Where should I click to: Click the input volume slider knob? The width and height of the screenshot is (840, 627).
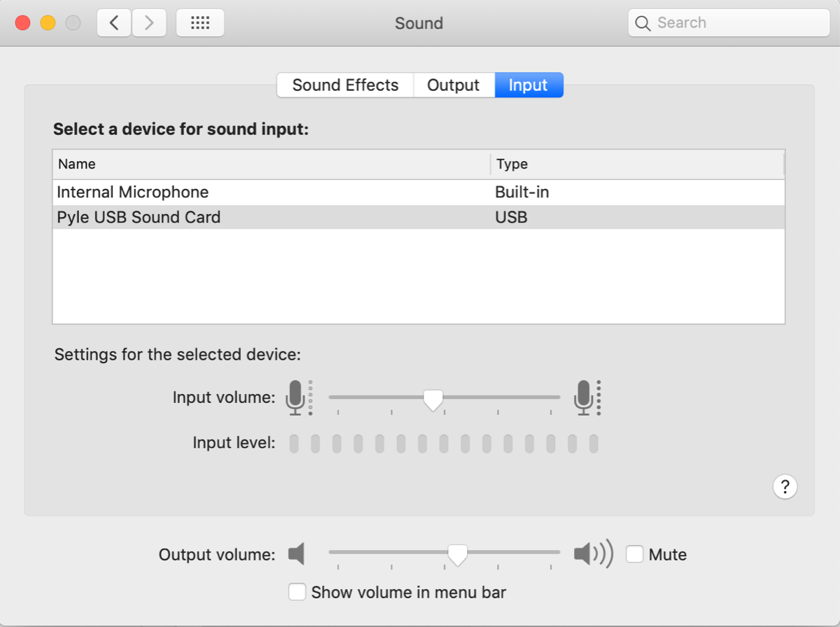[x=433, y=400]
